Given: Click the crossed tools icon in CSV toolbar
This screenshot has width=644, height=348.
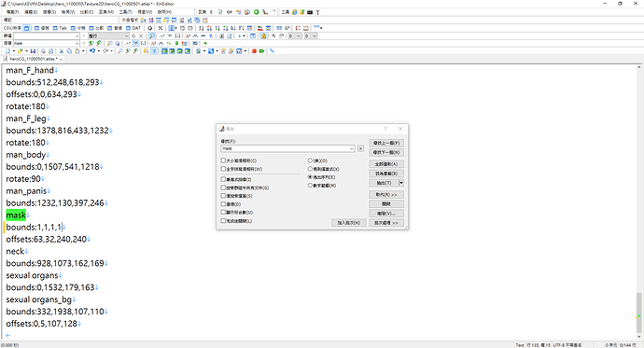Looking at the screenshot, I should [161, 28].
